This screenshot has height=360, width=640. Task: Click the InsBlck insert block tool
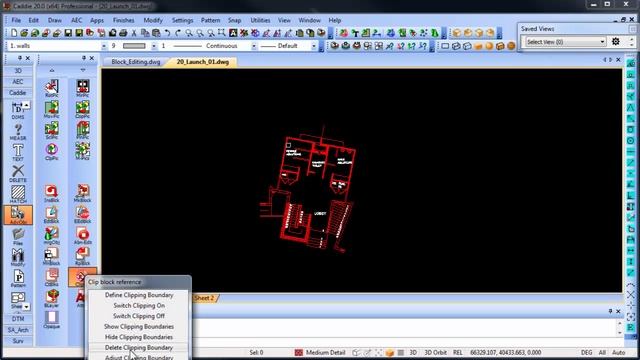(x=51, y=194)
